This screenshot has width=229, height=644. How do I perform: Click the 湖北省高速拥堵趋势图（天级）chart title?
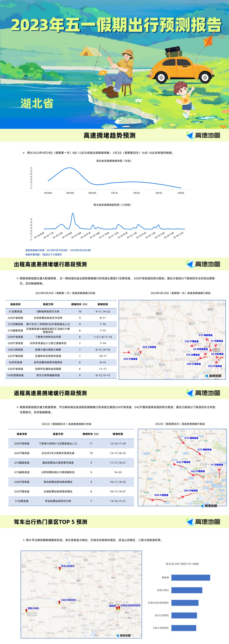coord(114,161)
